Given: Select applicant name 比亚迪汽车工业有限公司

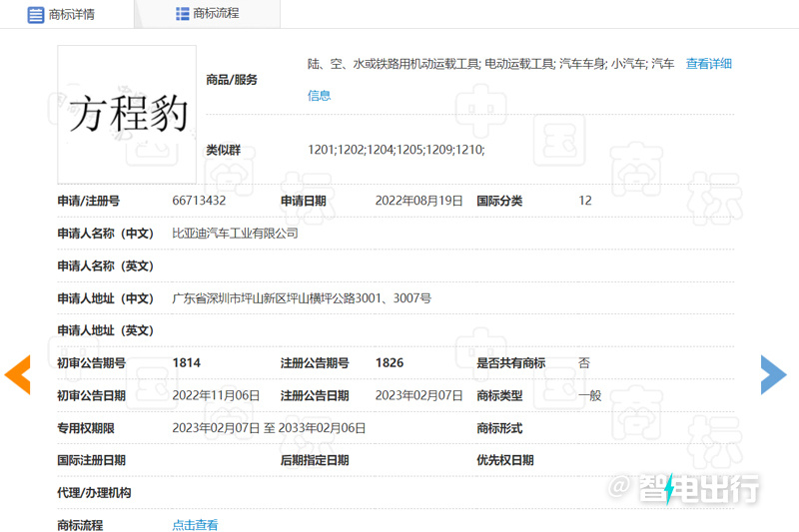Looking at the screenshot, I should pos(235,234).
